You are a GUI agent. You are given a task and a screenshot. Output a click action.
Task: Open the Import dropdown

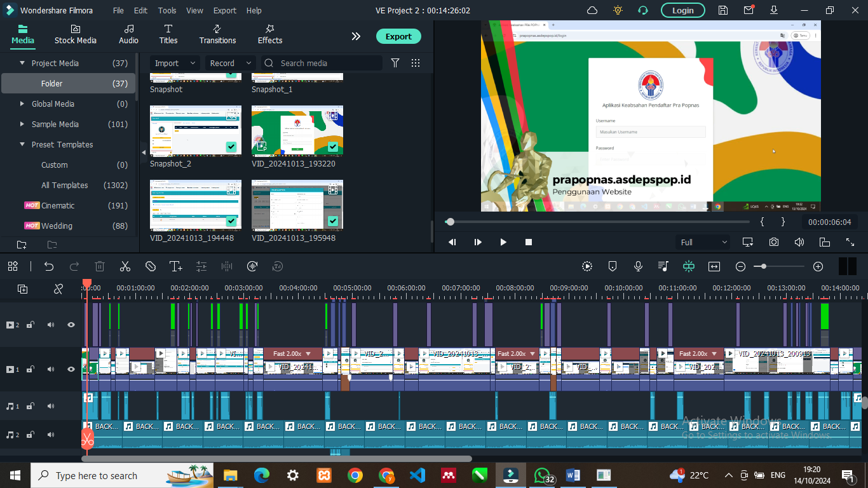tap(174, 63)
